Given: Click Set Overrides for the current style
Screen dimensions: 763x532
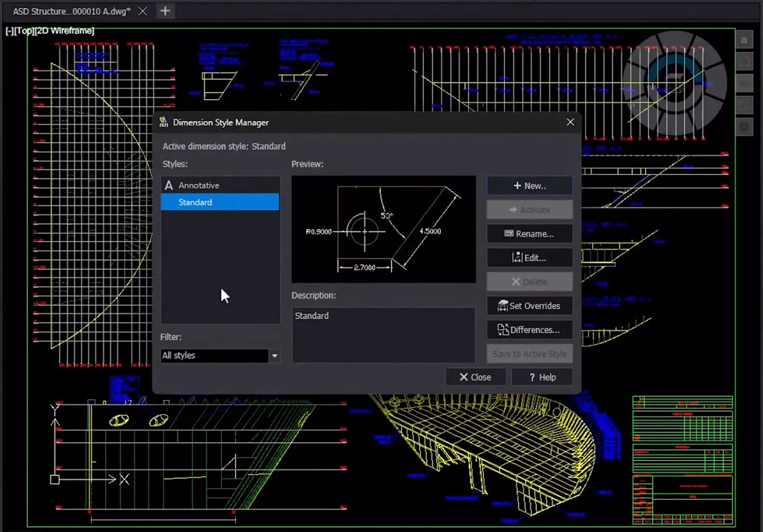Looking at the screenshot, I should 529,305.
